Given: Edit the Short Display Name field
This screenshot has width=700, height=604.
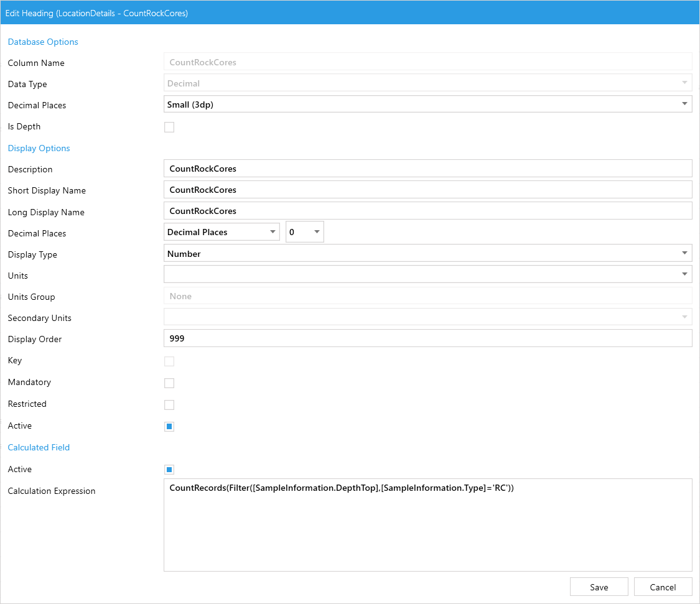Looking at the screenshot, I should 427,190.
